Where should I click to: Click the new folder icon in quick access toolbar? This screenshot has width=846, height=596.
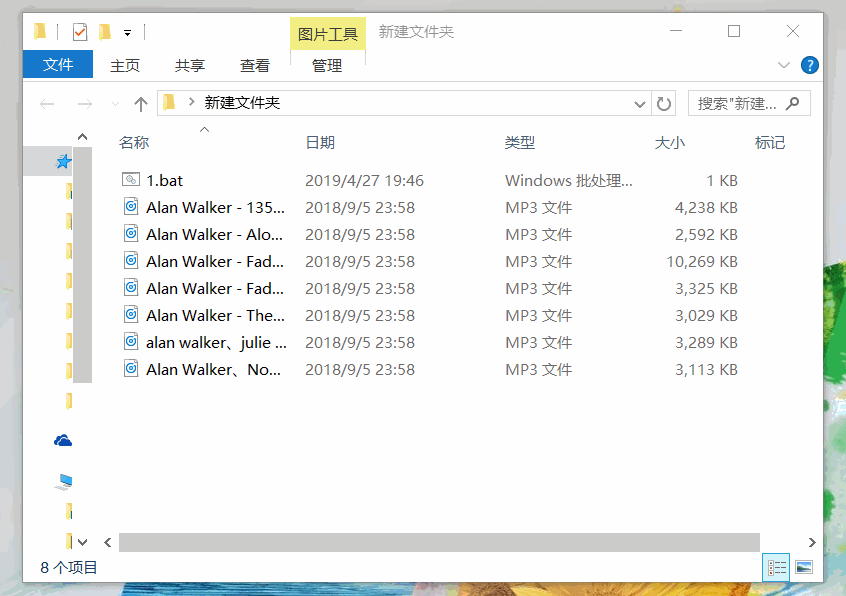pyautogui.click(x=105, y=32)
